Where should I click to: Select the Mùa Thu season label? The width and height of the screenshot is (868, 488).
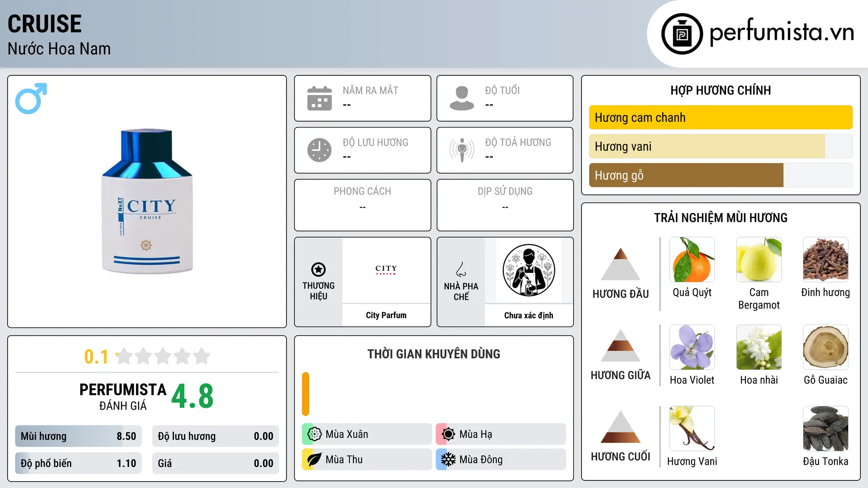[x=344, y=460]
